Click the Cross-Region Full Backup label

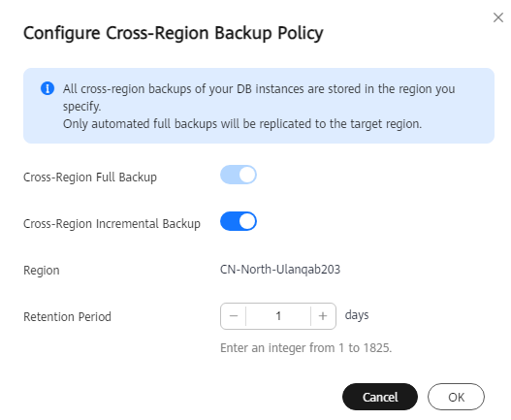(90, 178)
